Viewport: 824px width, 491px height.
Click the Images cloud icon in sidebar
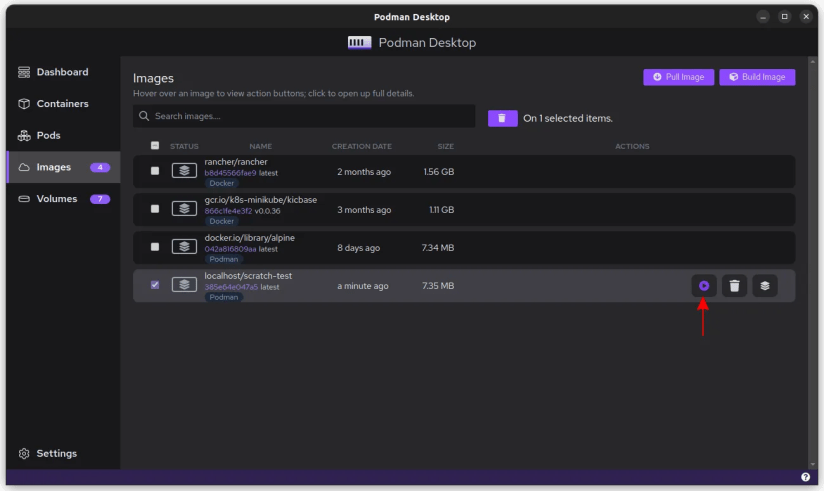point(24,167)
